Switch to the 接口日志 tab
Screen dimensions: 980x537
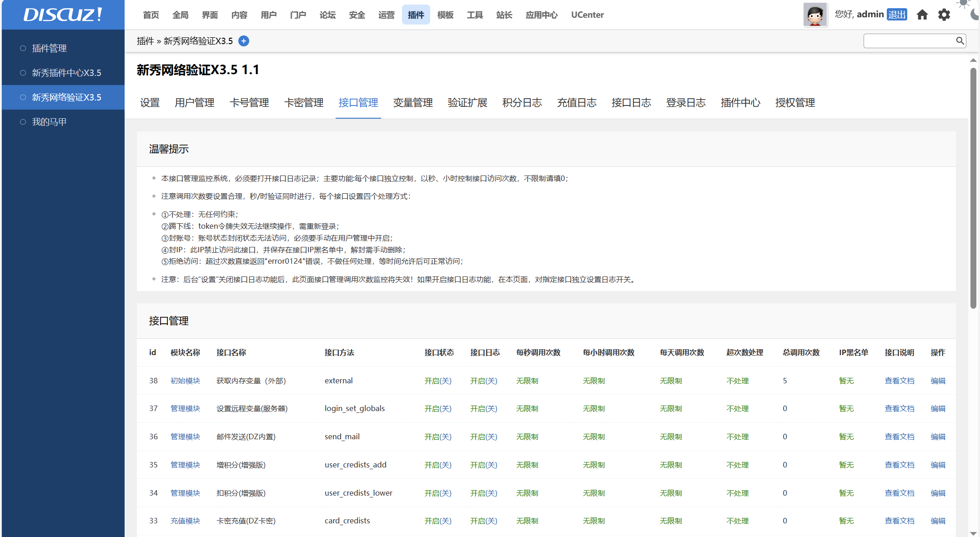pyautogui.click(x=631, y=103)
